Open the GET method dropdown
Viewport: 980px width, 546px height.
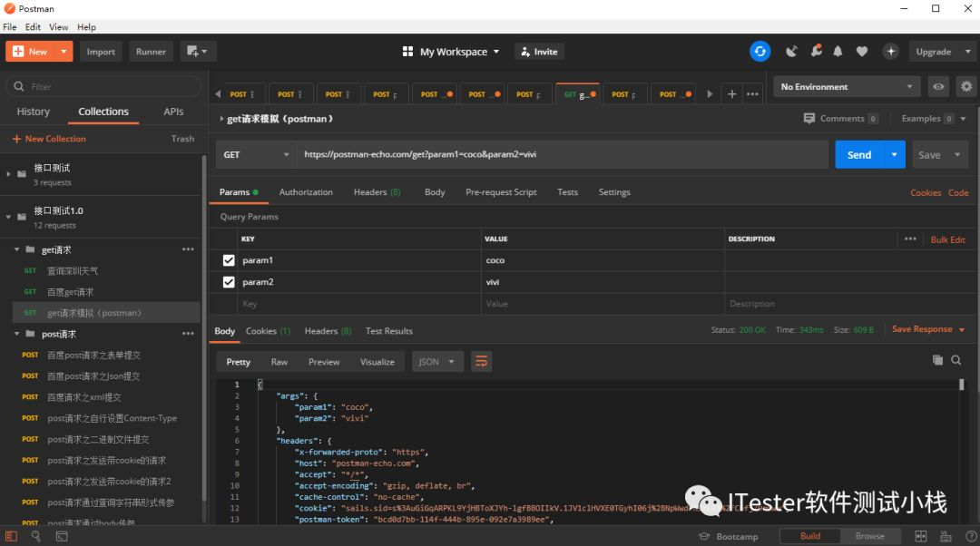(x=256, y=154)
